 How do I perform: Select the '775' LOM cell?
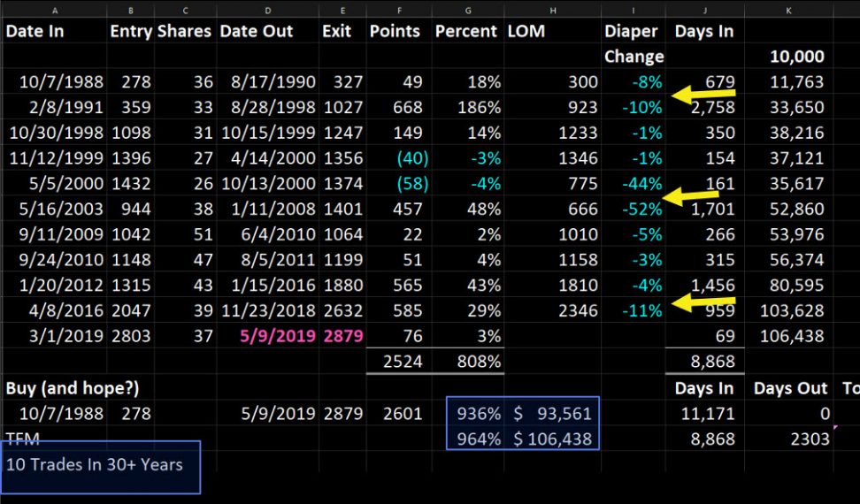tap(552, 183)
